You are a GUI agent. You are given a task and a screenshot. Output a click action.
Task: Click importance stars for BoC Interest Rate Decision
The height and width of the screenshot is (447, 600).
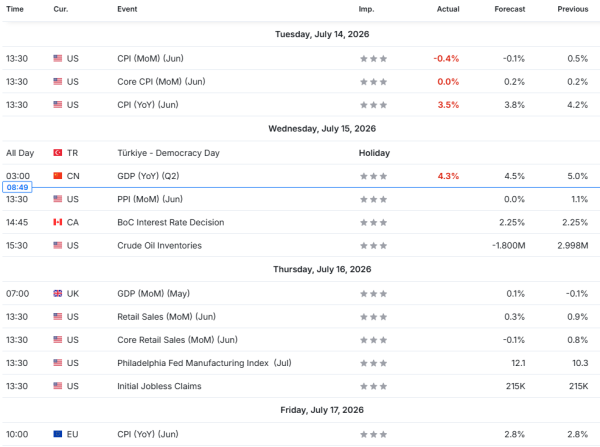pyautogui.click(x=373, y=222)
